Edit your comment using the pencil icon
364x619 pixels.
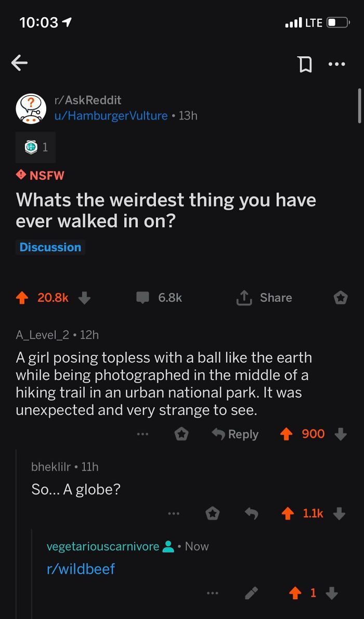pos(252,592)
